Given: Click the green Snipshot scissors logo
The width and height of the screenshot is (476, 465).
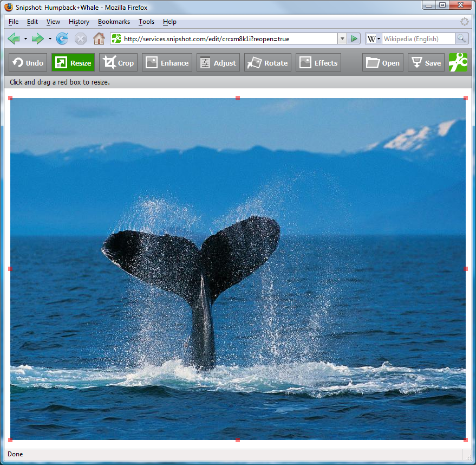Looking at the screenshot, I should tap(458, 62).
